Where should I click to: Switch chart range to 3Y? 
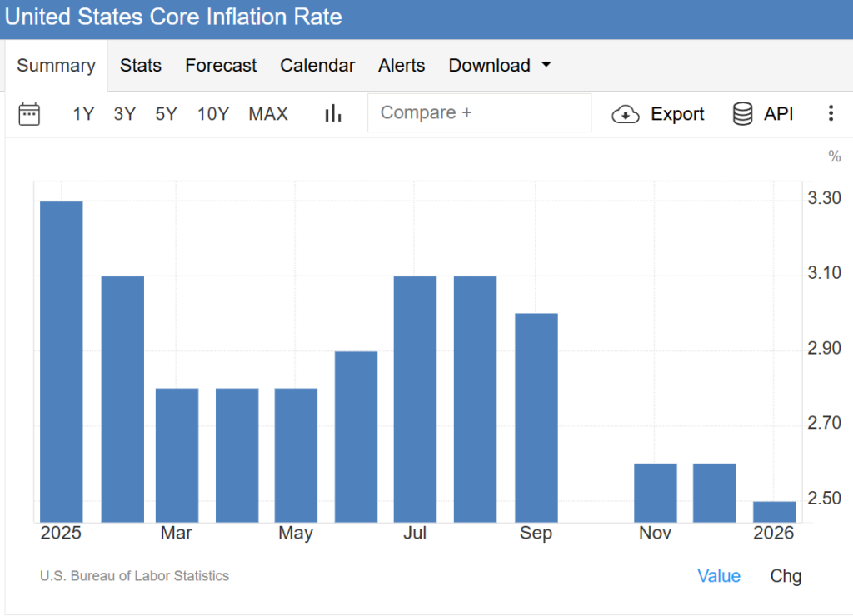[x=125, y=114]
